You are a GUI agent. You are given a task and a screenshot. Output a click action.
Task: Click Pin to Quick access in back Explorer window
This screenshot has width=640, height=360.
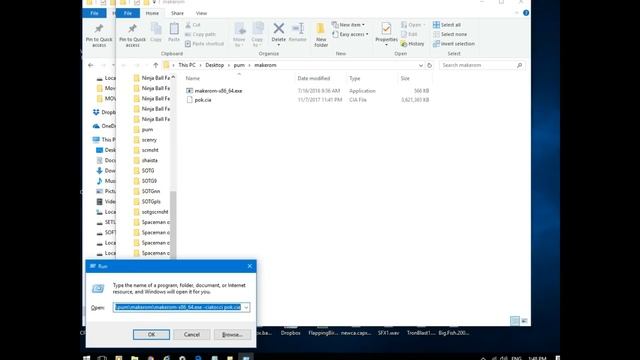(99, 35)
